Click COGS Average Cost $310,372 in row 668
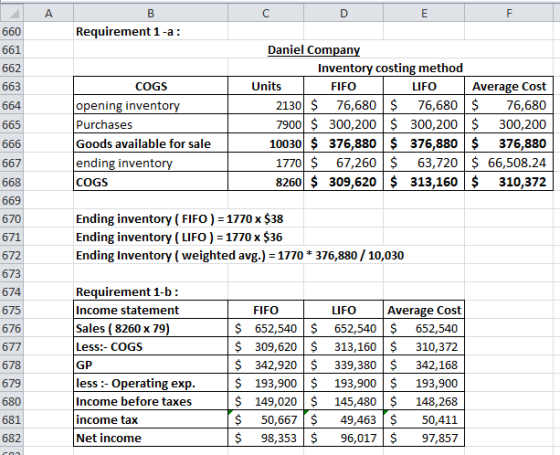560x455 pixels. tap(509, 182)
